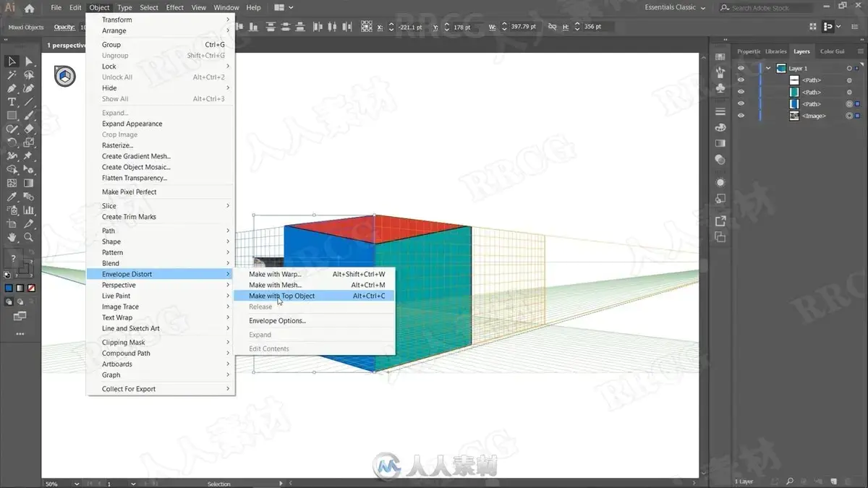Collapse the Layer 1 disclosure arrow
Viewport: 868px width, 488px height.
pyautogui.click(x=768, y=69)
